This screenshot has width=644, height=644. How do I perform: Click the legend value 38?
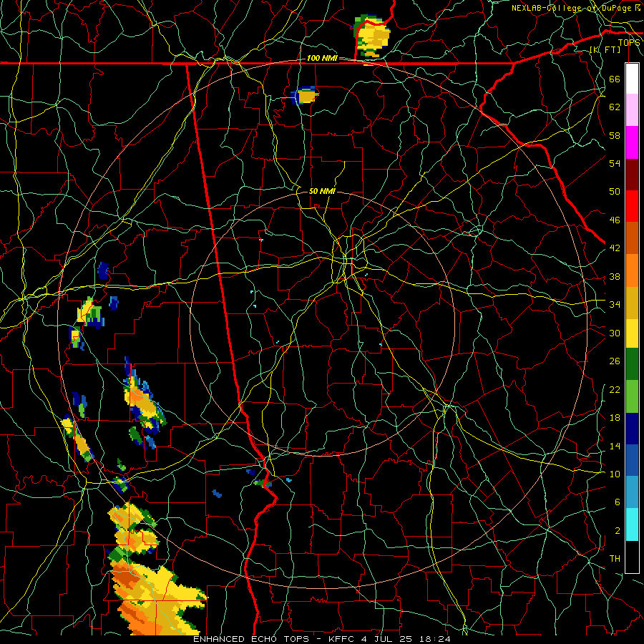[615, 276]
